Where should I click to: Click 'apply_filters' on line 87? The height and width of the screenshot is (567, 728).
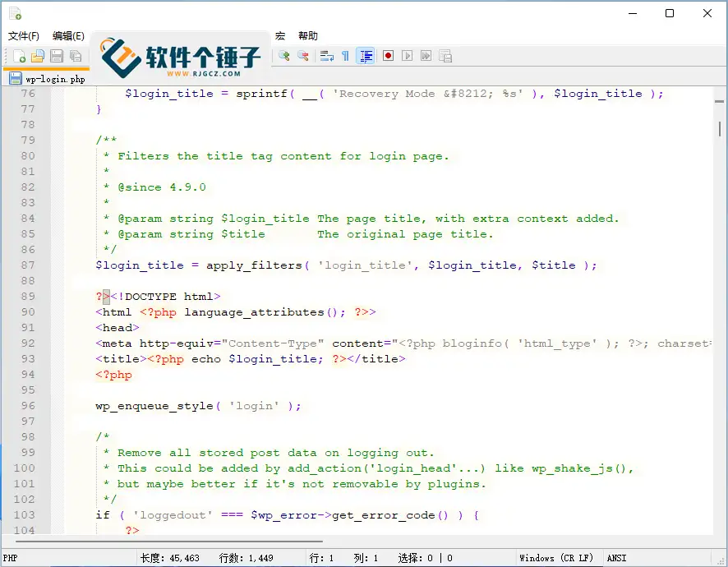255,265
